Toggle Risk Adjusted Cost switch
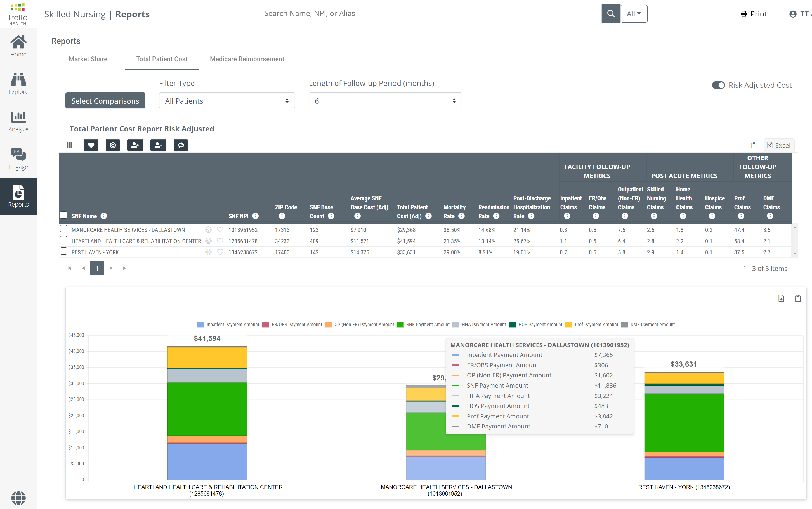812x509 pixels. click(718, 85)
